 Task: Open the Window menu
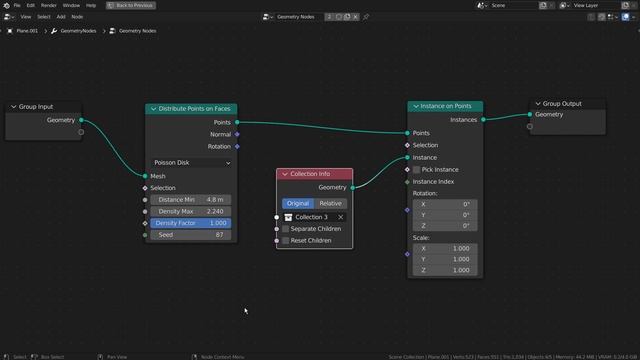(x=71, y=5)
